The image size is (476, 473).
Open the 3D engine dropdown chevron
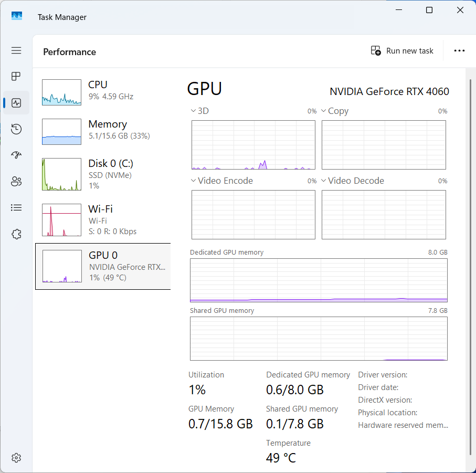pos(193,111)
